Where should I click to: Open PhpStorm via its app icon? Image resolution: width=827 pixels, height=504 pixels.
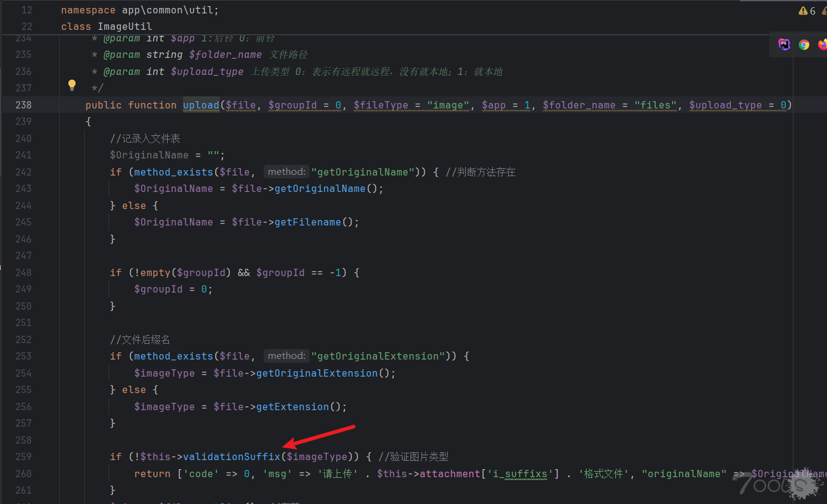[x=784, y=44]
